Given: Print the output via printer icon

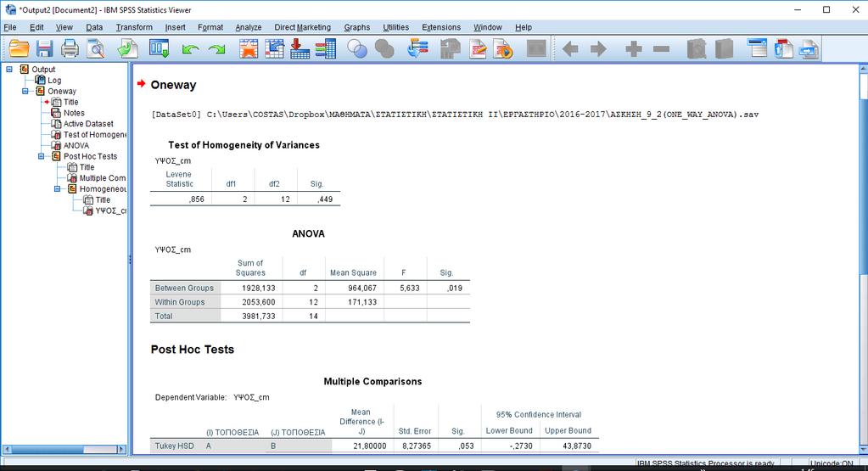Looking at the screenshot, I should click(x=70, y=49).
